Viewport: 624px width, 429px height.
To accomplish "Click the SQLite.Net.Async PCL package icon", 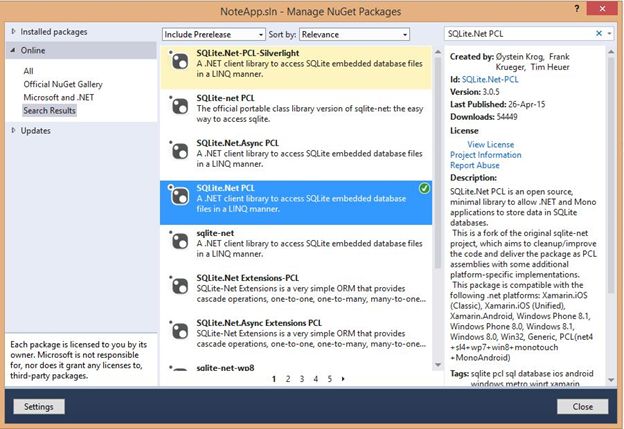I will 179,151.
